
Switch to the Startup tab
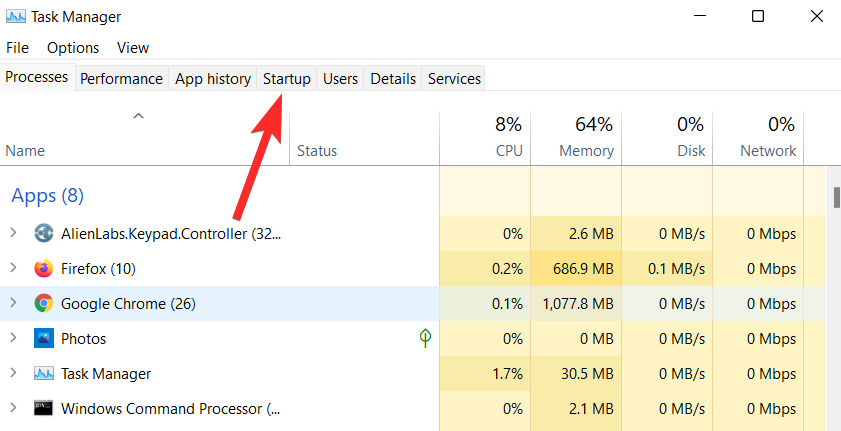[287, 79]
